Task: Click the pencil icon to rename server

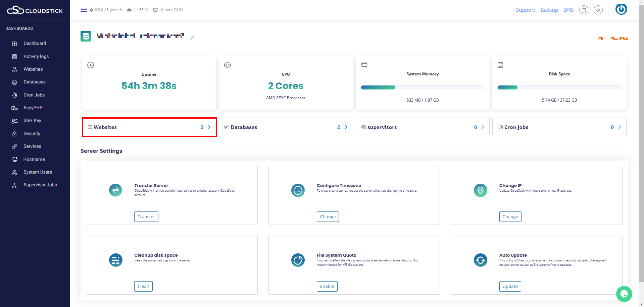Action: pos(192,38)
